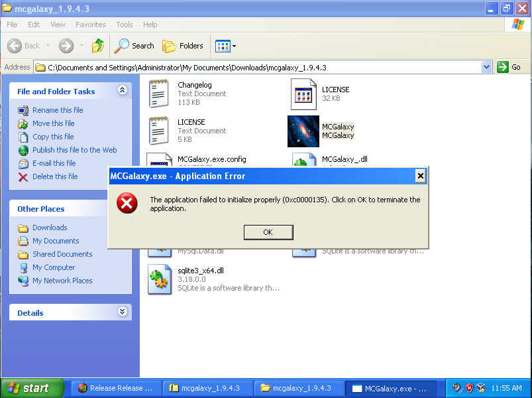Open the Tools menu
Image resolution: width=532 pixels, height=398 pixels.
click(x=124, y=25)
